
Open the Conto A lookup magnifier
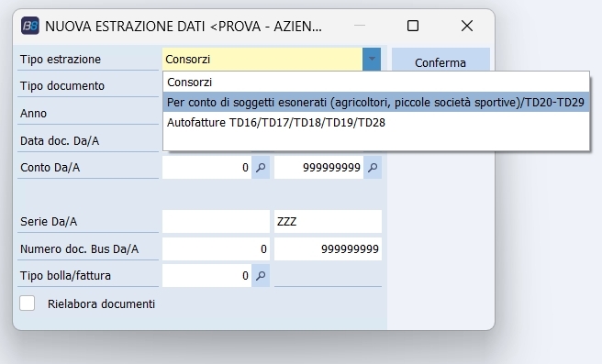(373, 168)
